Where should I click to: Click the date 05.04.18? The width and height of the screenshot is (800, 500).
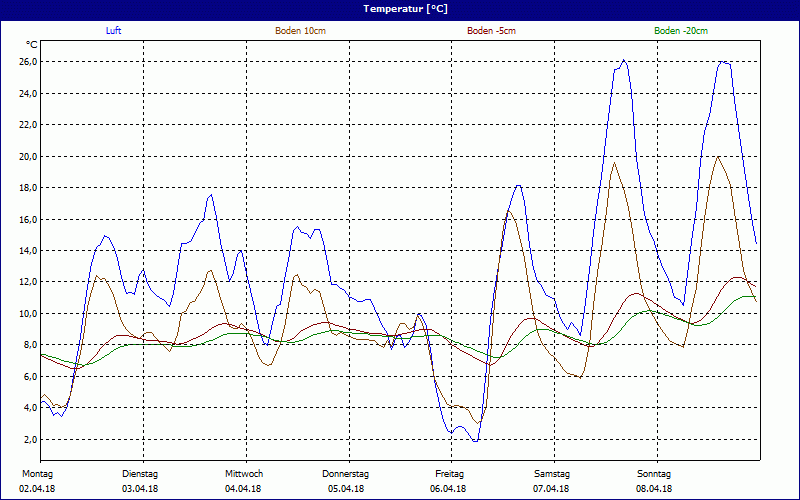coord(346,489)
